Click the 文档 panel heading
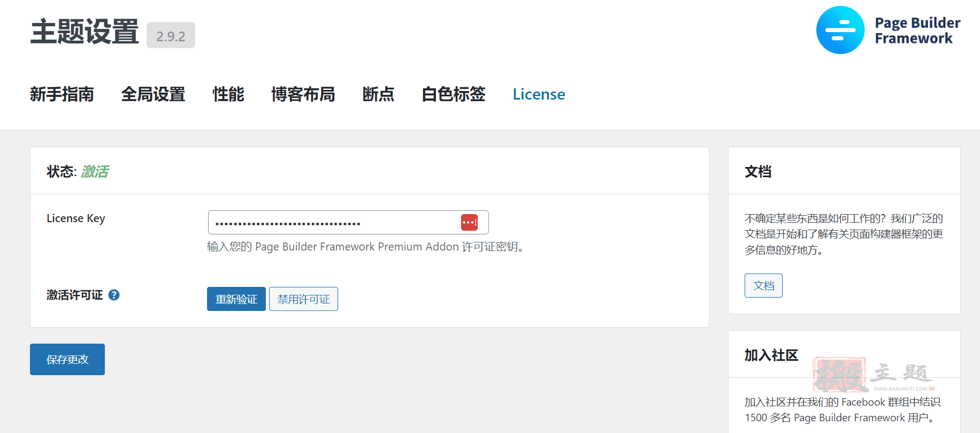The width and height of the screenshot is (980, 433). (758, 171)
